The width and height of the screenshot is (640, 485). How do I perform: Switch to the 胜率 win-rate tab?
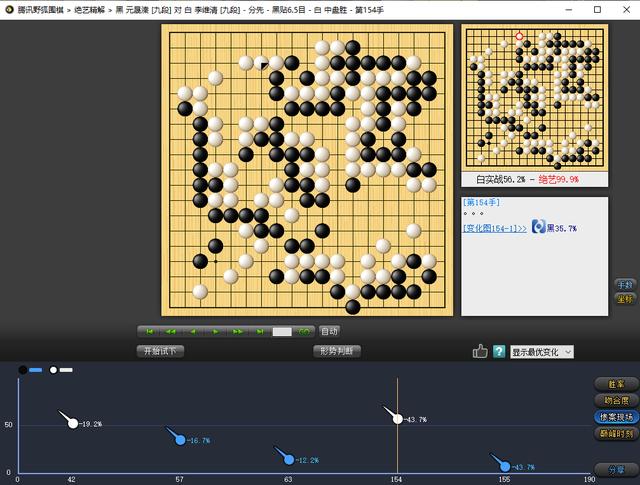(x=616, y=384)
